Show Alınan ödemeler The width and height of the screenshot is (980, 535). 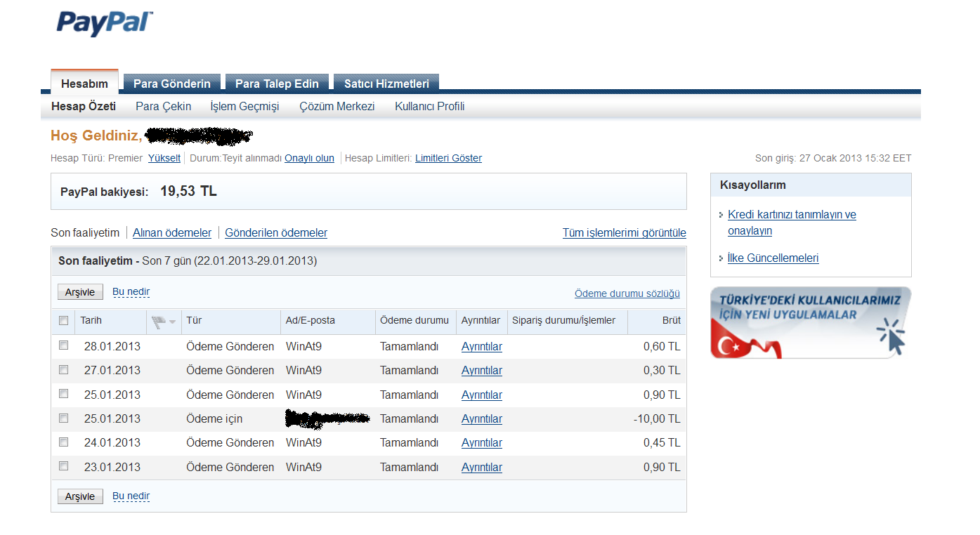coord(172,232)
